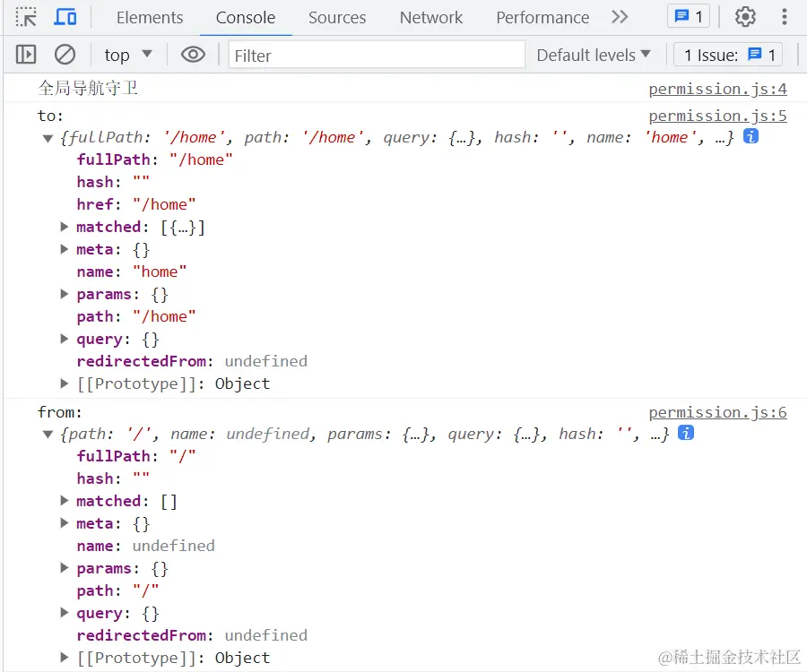This screenshot has height=672, width=807.
Task: Open the Elements tab
Action: point(149,18)
